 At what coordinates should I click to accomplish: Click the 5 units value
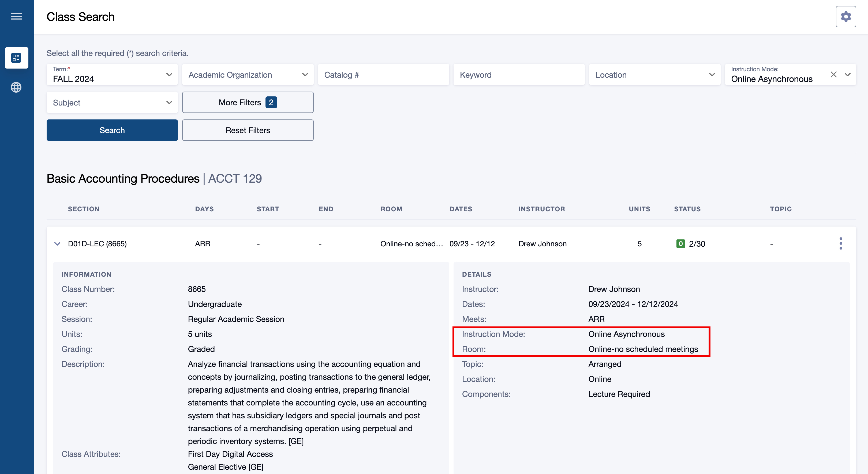coord(200,334)
